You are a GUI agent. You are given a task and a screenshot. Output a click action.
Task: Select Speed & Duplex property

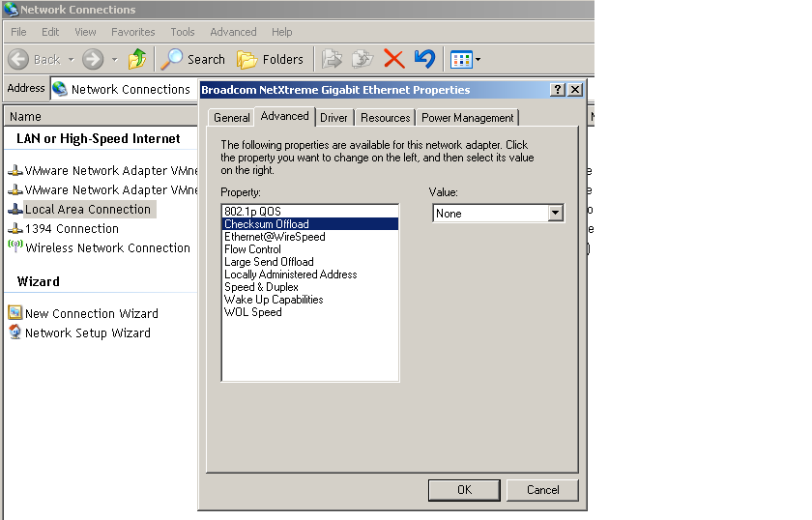[309, 287]
